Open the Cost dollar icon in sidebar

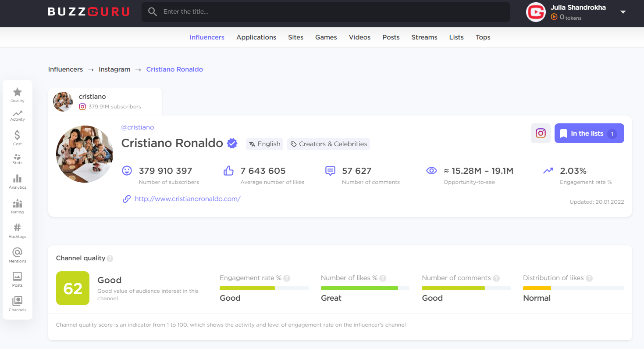[x=18, y=137]
